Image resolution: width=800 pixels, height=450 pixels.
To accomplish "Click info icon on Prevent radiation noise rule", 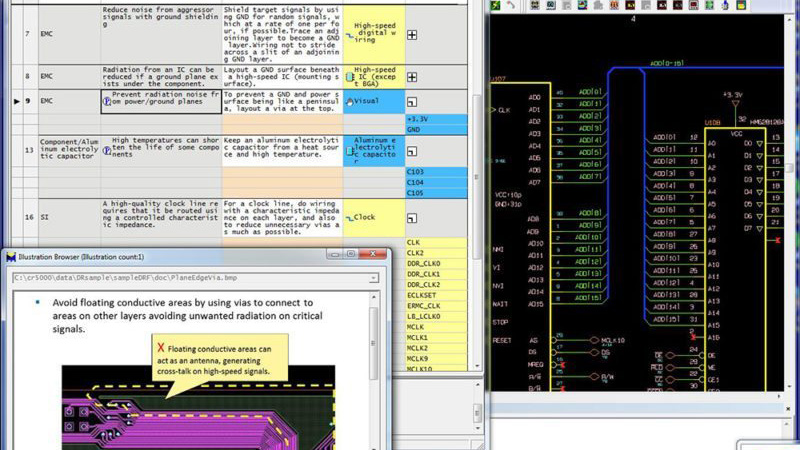I will (x=107, y=101).
